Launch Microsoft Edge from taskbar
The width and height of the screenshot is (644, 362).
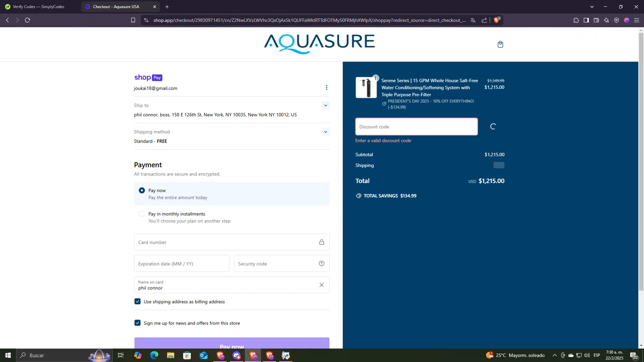pyautogui.click(x=154, y=355)
